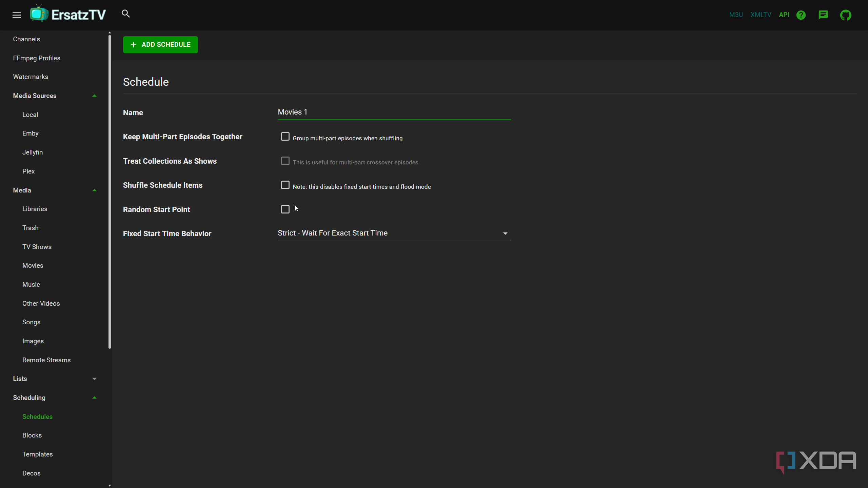Enable the Shuffle Schedule Items checkbox
Image resolution: width=868 pixels, height=488 pixels.
(x=285, y=185)
